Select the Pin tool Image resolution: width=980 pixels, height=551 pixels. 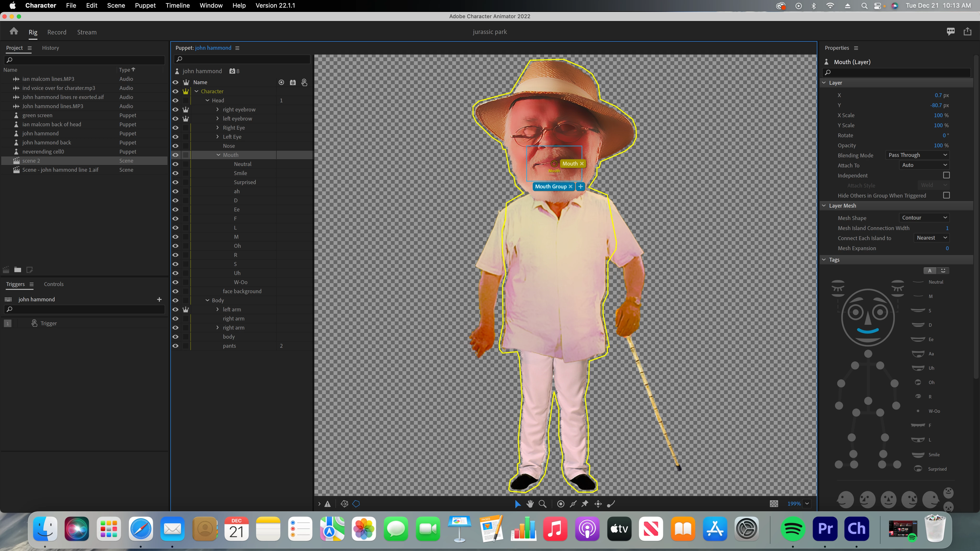[x=585, y=504]
